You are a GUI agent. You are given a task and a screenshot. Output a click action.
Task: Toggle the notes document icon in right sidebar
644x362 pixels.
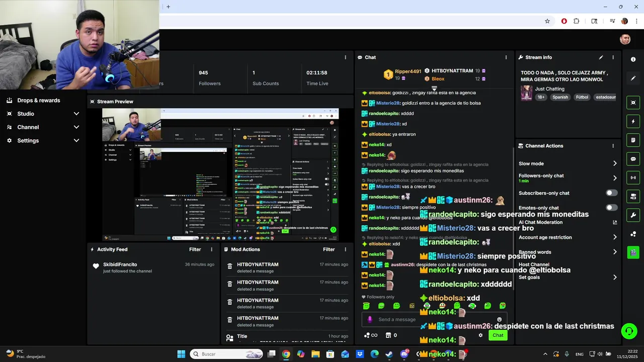633,140
